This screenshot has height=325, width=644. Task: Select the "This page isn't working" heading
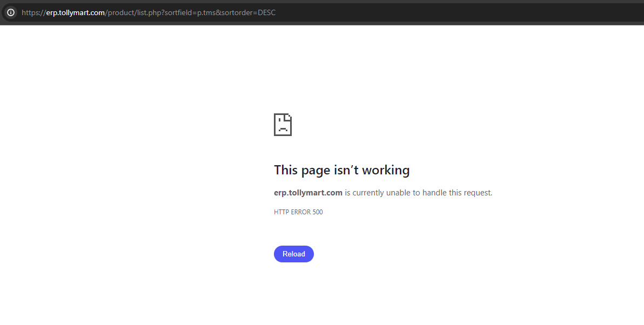(x=341, y=170)
